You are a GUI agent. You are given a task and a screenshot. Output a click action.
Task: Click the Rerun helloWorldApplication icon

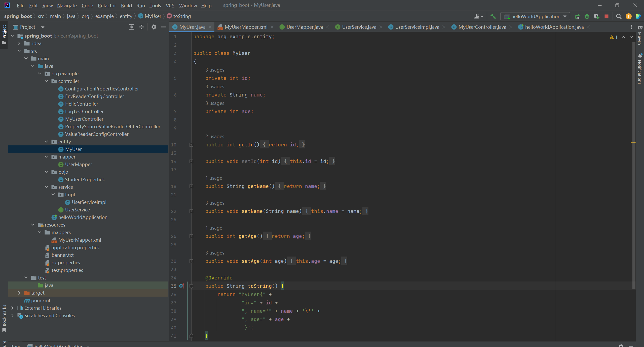click(577, 16)
